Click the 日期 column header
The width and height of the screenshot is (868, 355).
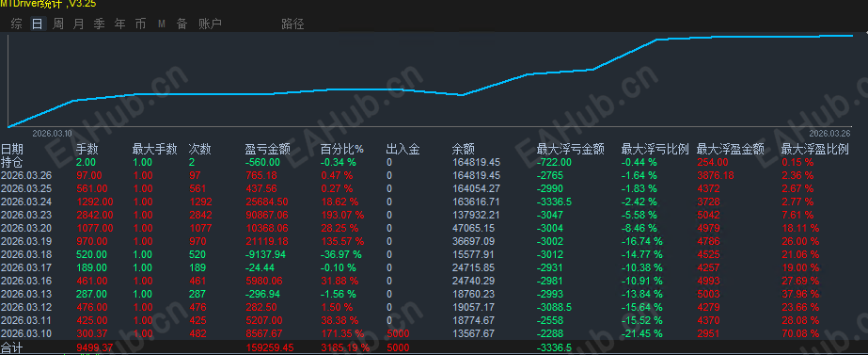coord(13,149)
